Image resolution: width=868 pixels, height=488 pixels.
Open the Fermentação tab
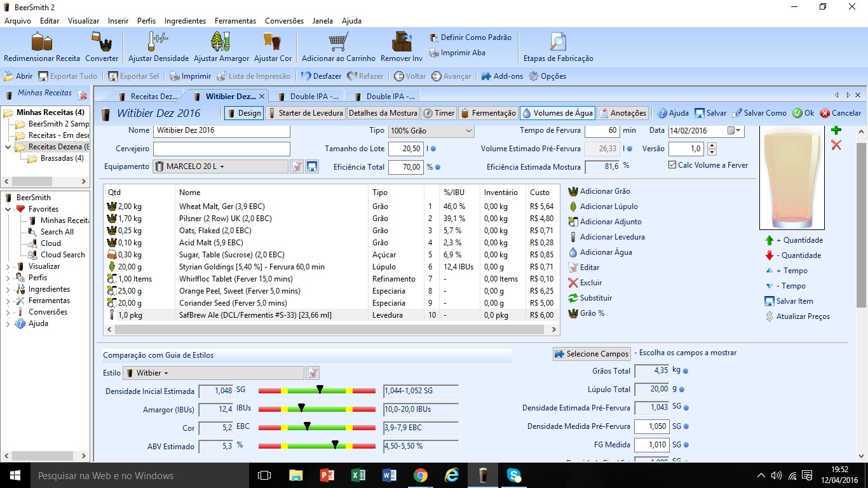click(488, 113)
